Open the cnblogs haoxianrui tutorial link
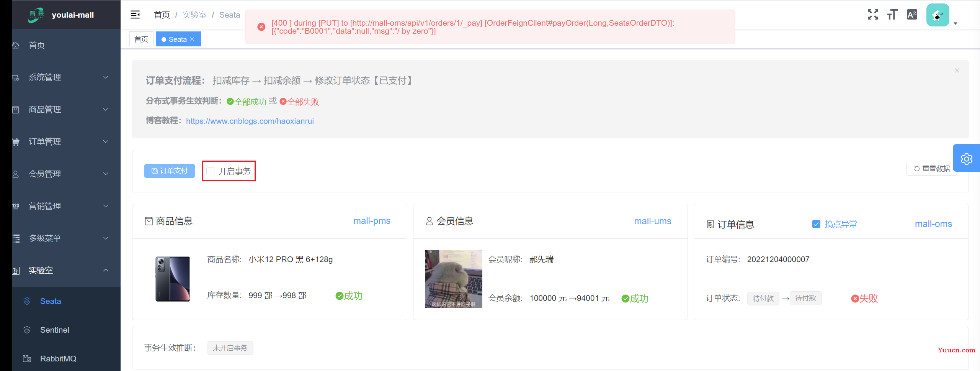The width and height of the screenshot is (980, 371). point(250,121)
